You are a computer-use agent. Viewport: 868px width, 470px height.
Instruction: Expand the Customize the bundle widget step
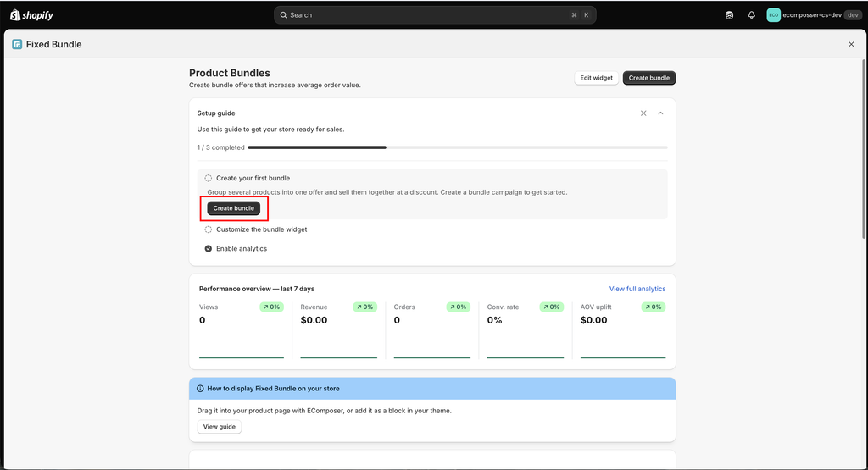click(x=261, y=229)
